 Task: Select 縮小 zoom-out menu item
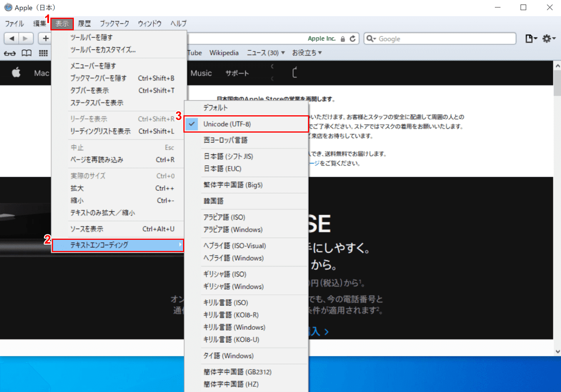click(x=118, y=200)
